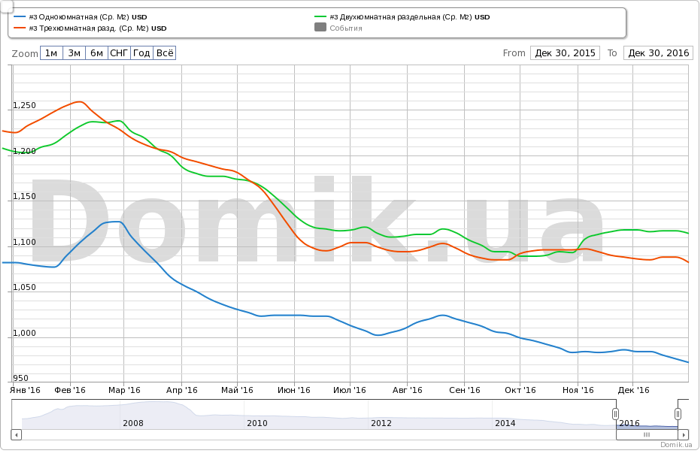700x451 pixels.
Task: Click the navigator left scroll arrow
Action: [17, 434]
